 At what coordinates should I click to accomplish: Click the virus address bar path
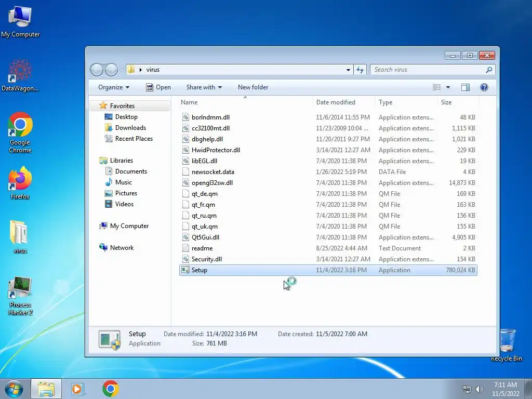coord(153,70)
